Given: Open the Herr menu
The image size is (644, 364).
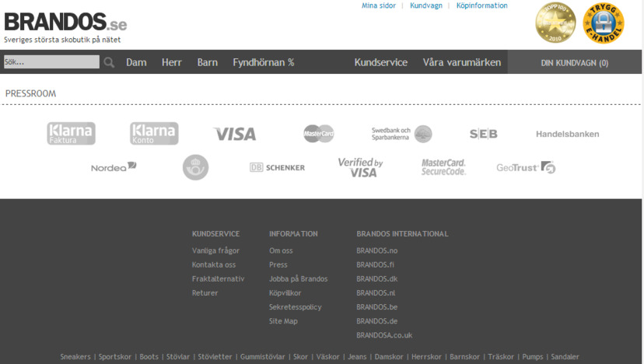Looking at the screenshot, I should (x=172, y=62).
